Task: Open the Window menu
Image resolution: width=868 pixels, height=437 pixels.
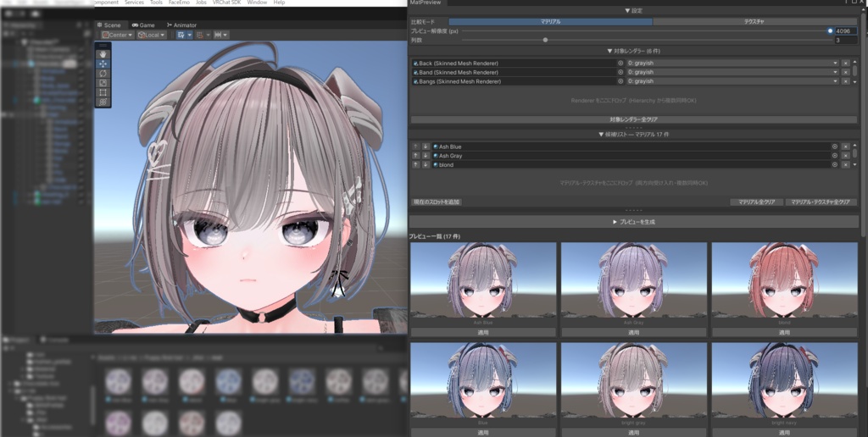Action: click(x=257, y=3)
